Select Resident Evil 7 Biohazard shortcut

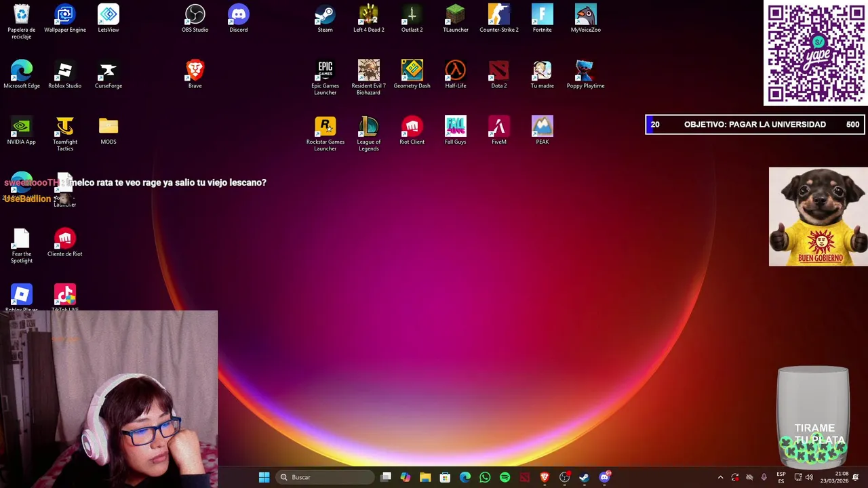[369, 78]
